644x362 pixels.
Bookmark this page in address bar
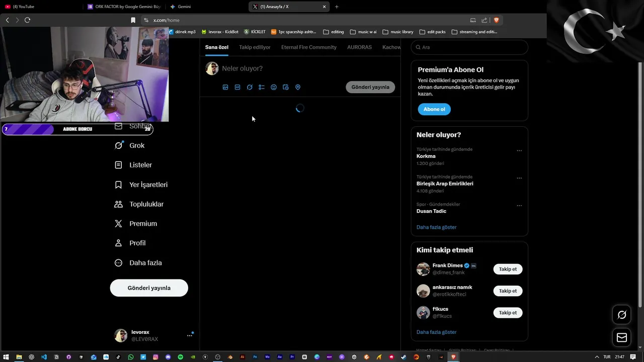133,20
